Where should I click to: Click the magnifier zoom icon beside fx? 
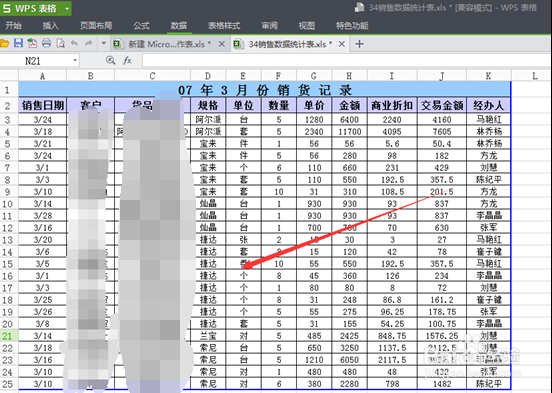(111, 61)
